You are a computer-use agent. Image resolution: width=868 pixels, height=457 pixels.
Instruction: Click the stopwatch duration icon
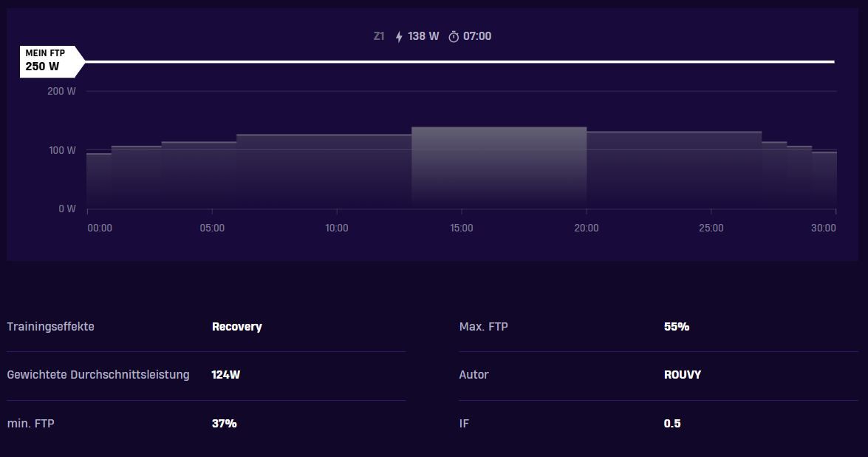coord(454,36)
